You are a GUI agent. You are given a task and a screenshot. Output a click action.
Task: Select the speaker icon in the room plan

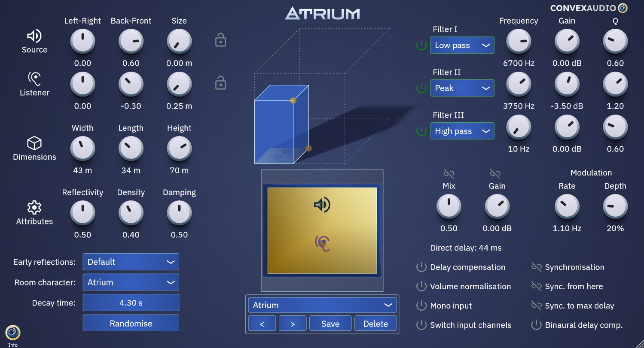click(x=322, y=205)
